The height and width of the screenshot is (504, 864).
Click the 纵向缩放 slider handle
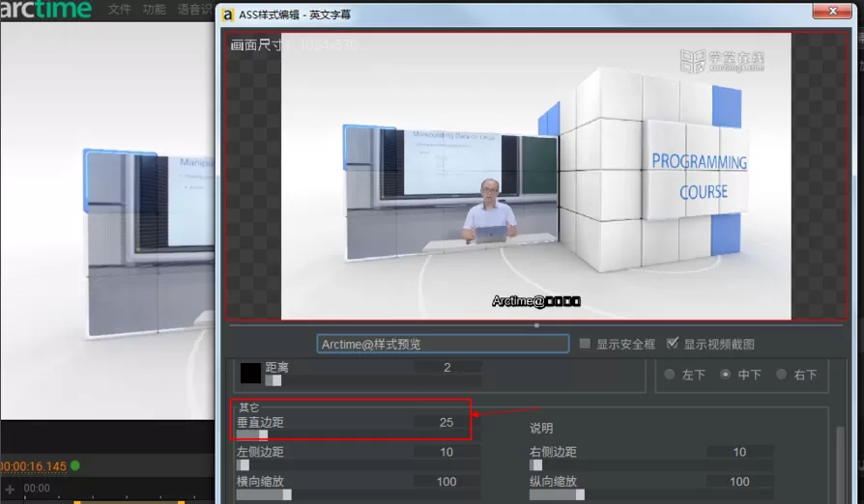pos(580,494)
